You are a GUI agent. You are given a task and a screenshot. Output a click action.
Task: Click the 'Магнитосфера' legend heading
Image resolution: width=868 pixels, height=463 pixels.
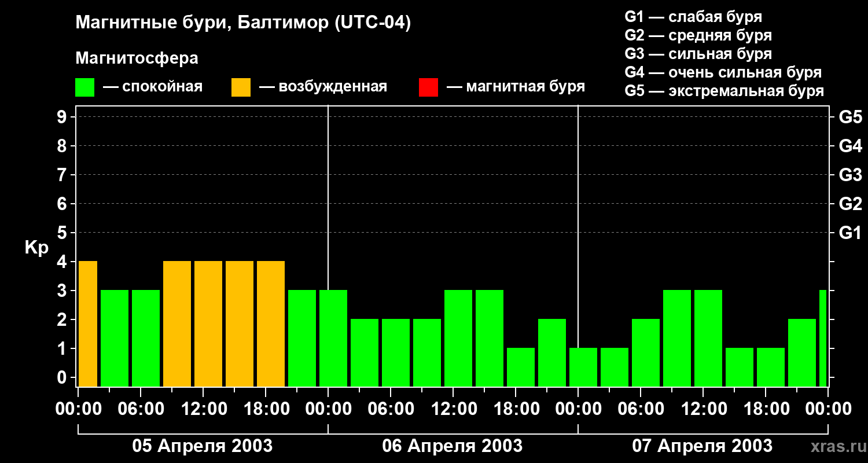coord(137,58)
